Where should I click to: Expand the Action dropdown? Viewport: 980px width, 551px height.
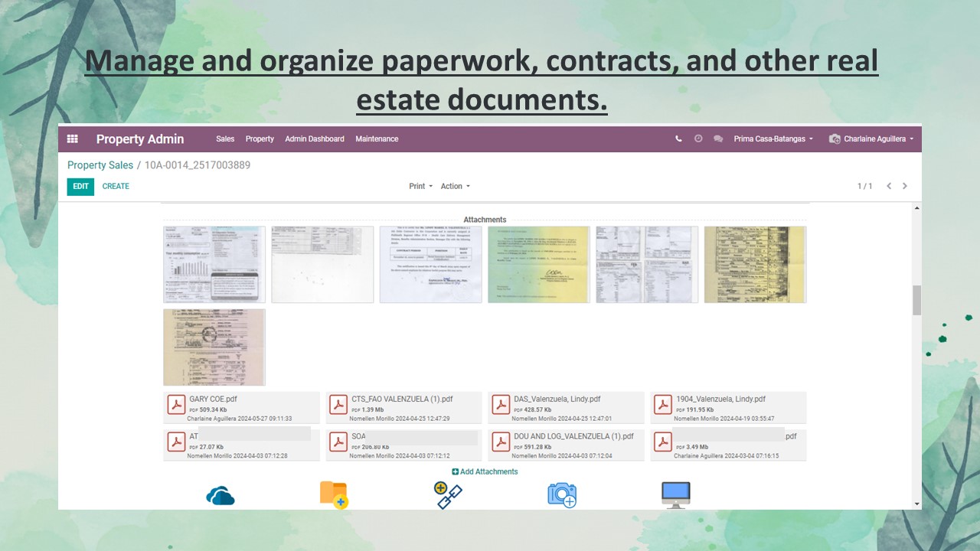point(456,186)
